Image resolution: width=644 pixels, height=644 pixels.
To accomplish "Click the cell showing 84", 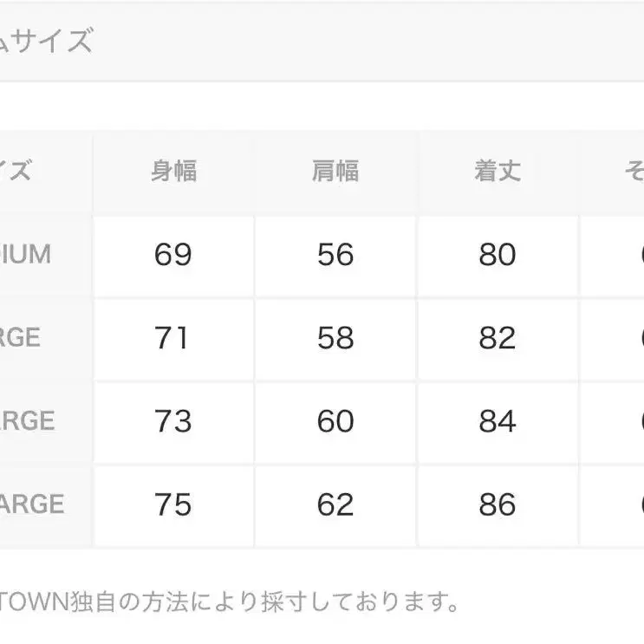I will (x=498, y=421).
